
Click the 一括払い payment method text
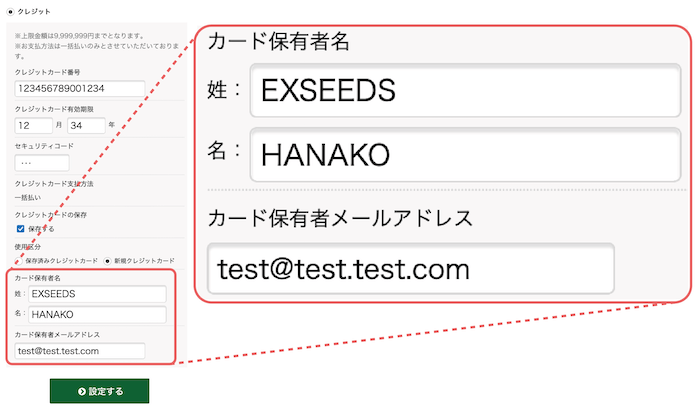pos(30,198)
